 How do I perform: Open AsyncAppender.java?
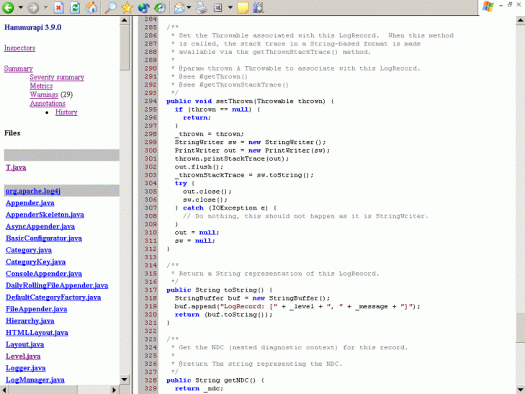(40, 227)
